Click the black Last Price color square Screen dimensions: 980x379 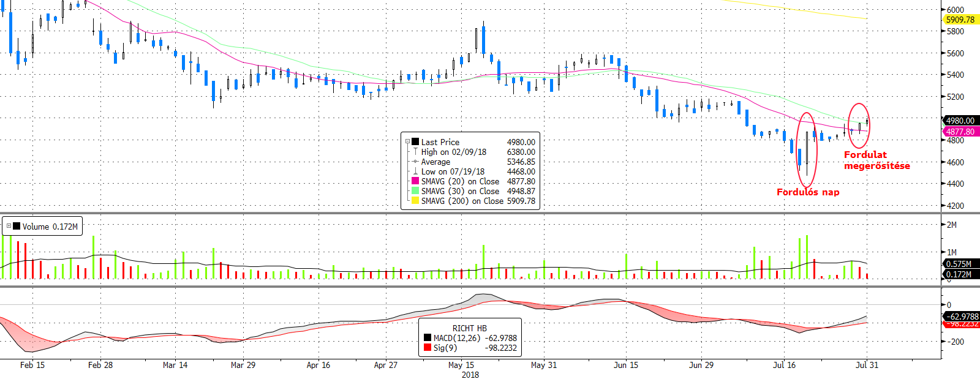(415, 141)
